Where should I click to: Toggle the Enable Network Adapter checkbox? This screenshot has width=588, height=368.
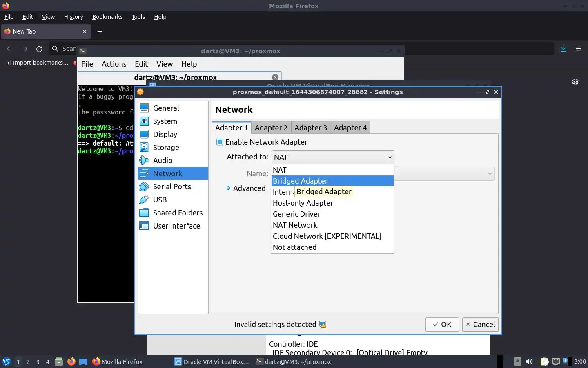click(220, 142)
